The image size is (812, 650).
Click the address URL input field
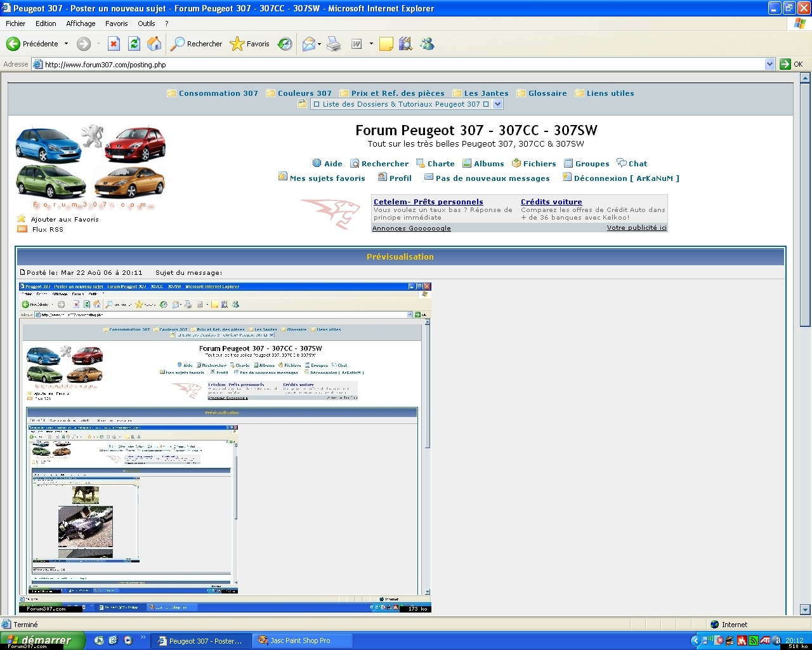point(400,64)
